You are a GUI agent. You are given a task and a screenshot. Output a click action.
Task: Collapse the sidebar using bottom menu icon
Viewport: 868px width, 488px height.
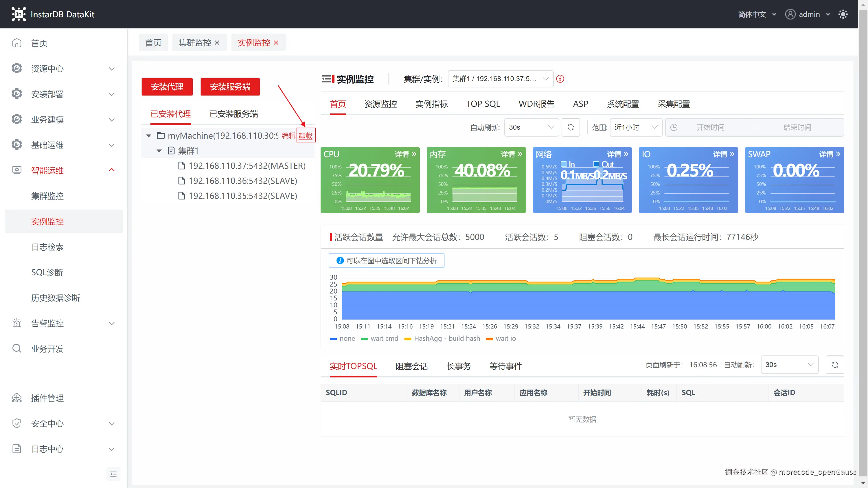pos(113,474)
